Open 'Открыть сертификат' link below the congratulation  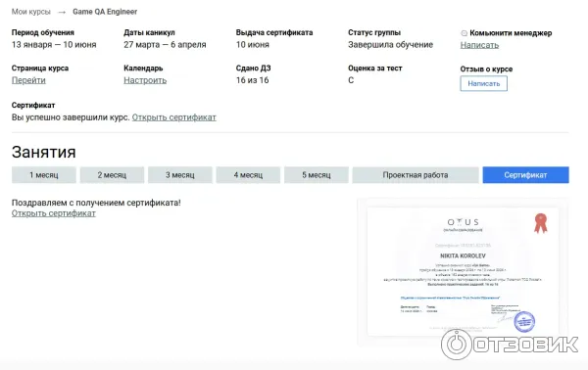(x=54, y=213)
